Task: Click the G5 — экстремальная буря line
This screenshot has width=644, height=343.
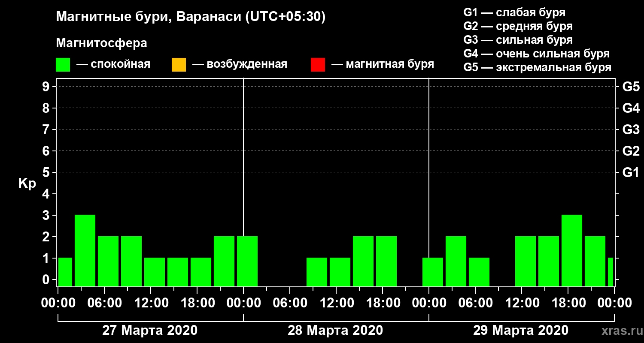Action: coord(537,68)
